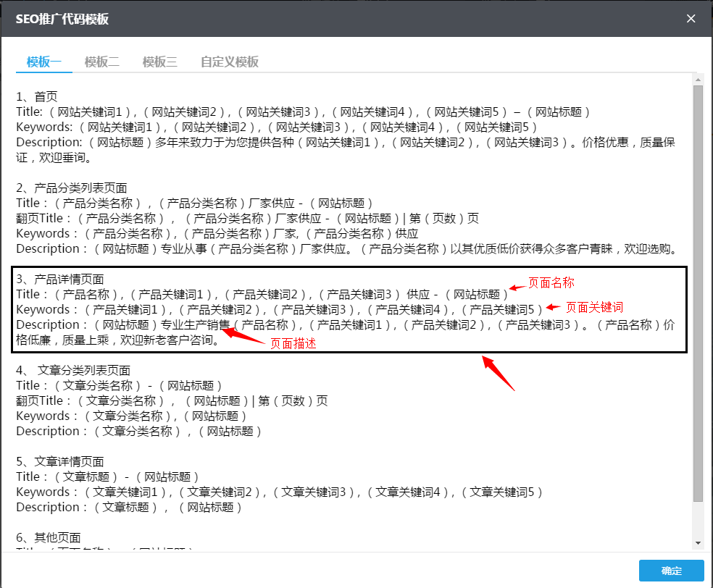Close the SEO推广代码模板 dialog

click(691, 19)
